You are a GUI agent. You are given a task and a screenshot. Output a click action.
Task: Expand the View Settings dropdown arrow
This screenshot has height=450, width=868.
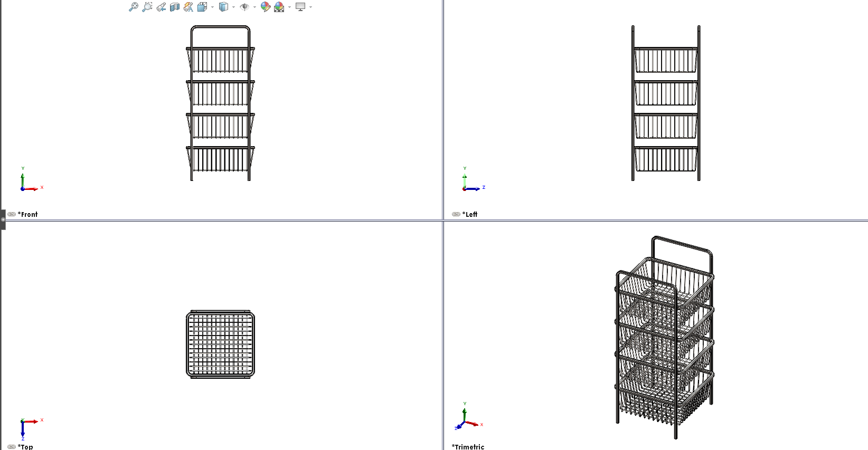[310, 7]
